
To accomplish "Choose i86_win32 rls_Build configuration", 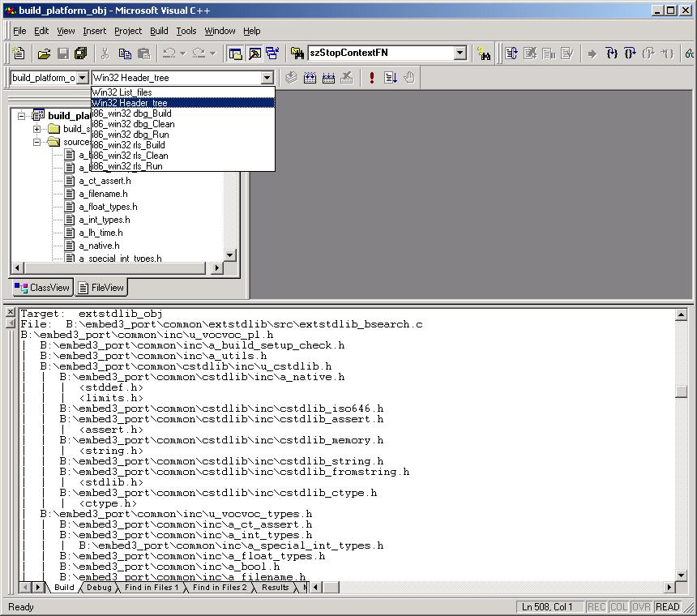I will click(x=182, y=145).
